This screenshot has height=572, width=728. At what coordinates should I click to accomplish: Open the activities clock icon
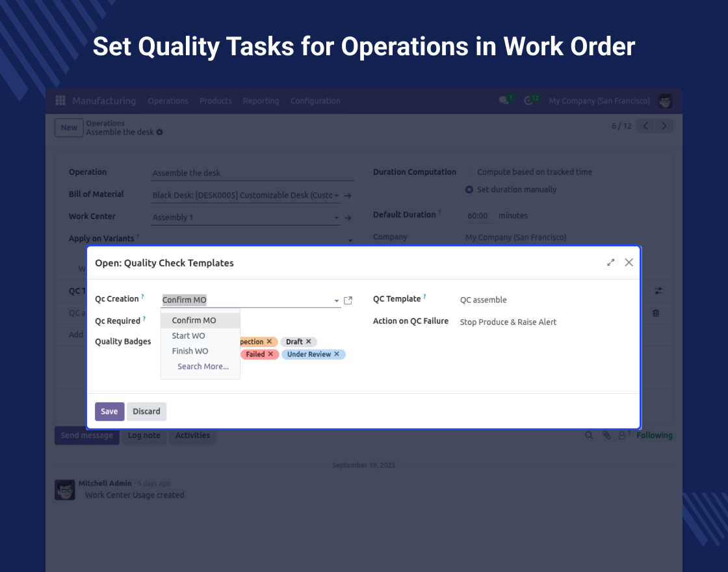coord(528,100)
